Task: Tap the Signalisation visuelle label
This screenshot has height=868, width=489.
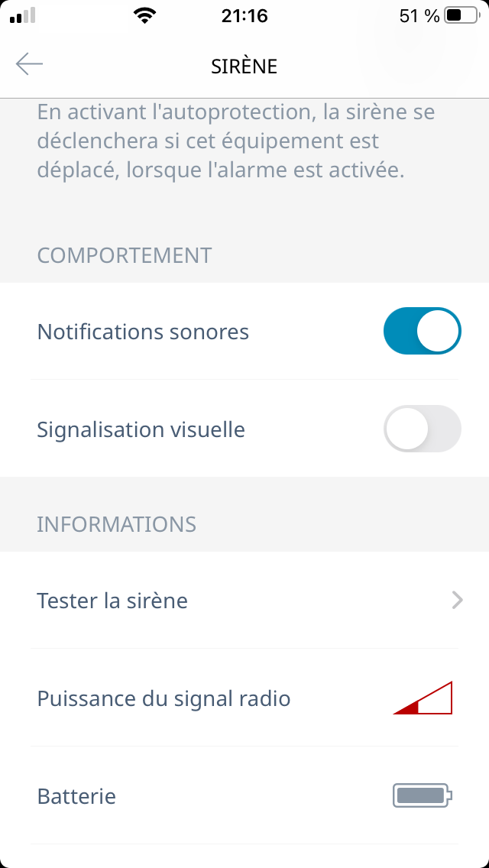Action: coord(141,429)
